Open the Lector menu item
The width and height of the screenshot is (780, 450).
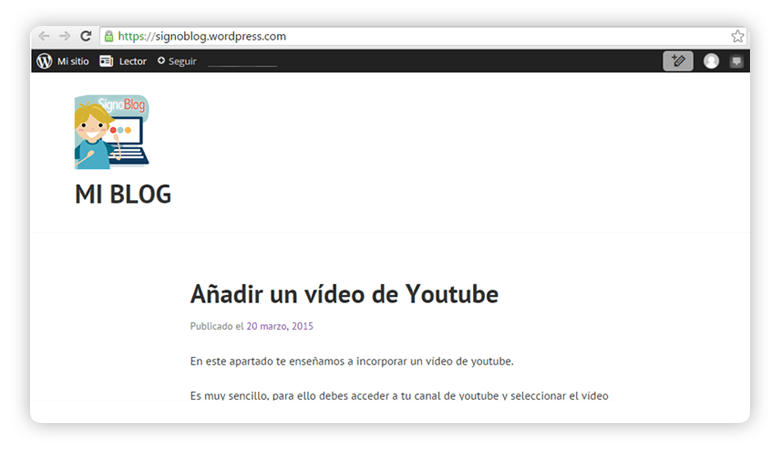pos(132,61)
